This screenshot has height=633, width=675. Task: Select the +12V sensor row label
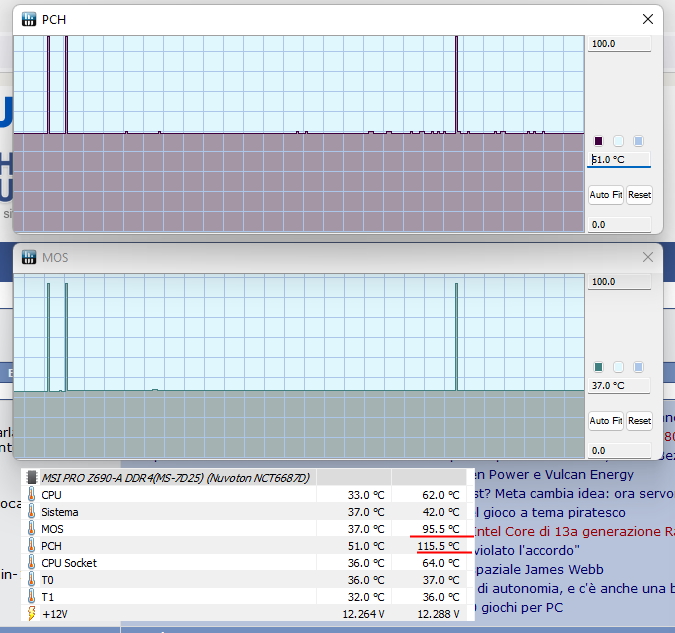[55, 614]
